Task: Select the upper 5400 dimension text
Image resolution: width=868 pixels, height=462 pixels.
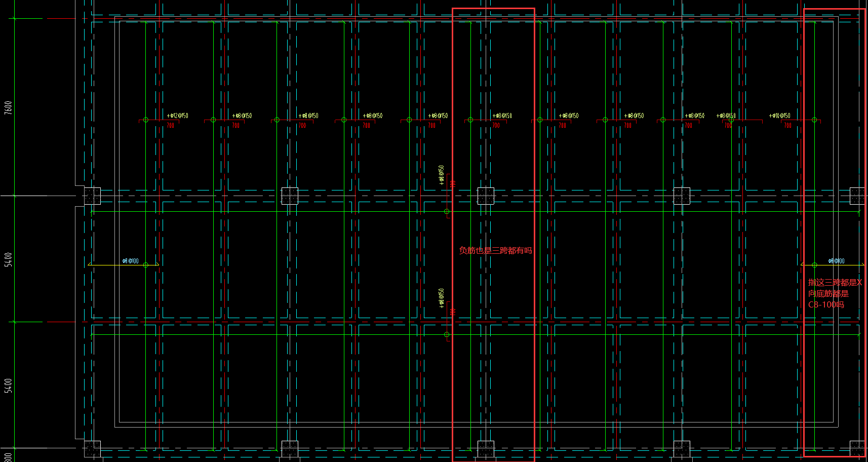Action: pyautogui.click(x=8, y=259)
